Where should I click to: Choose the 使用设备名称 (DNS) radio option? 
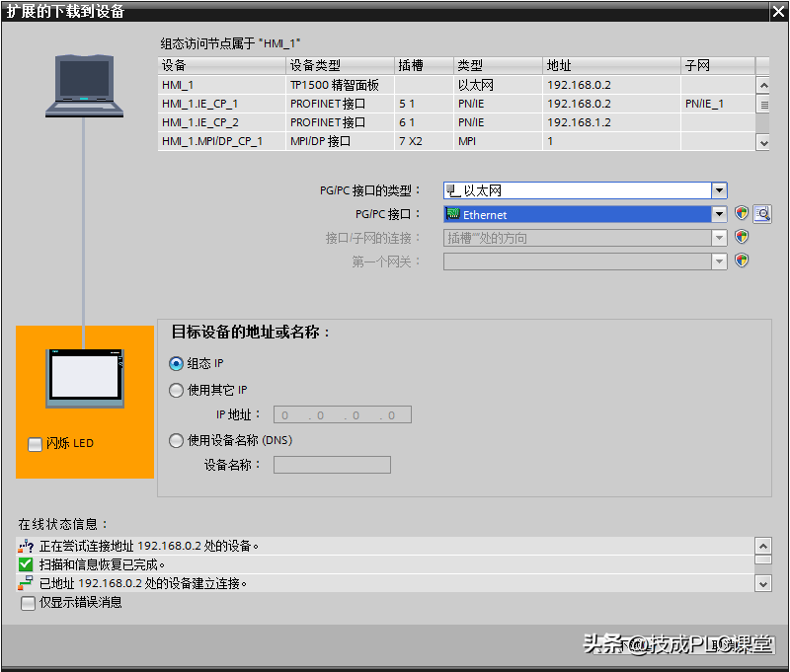(177, 440)
